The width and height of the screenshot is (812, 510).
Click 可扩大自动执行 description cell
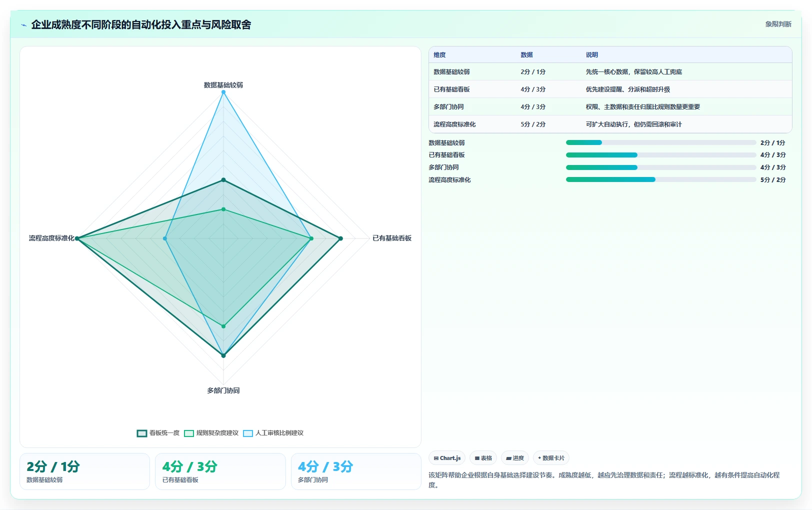[634, 124]
